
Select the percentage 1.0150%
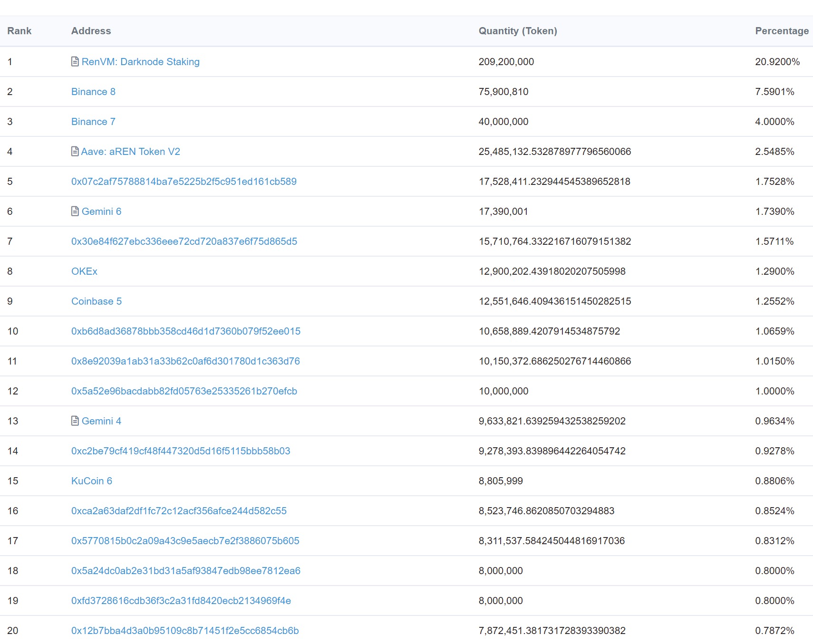coord(775,361)
